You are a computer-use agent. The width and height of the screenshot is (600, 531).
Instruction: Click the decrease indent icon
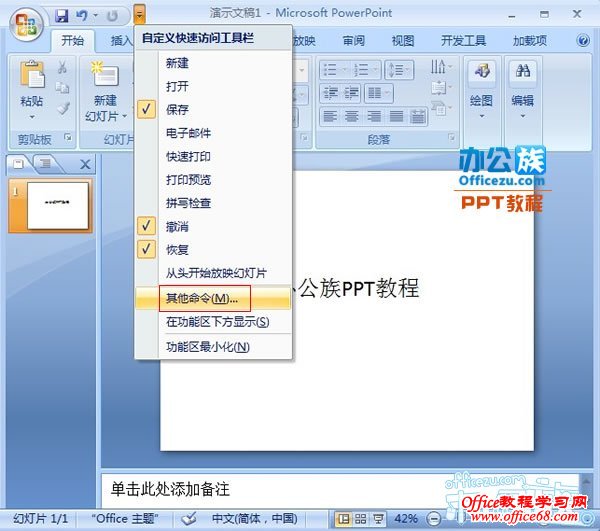click(330, 93)
